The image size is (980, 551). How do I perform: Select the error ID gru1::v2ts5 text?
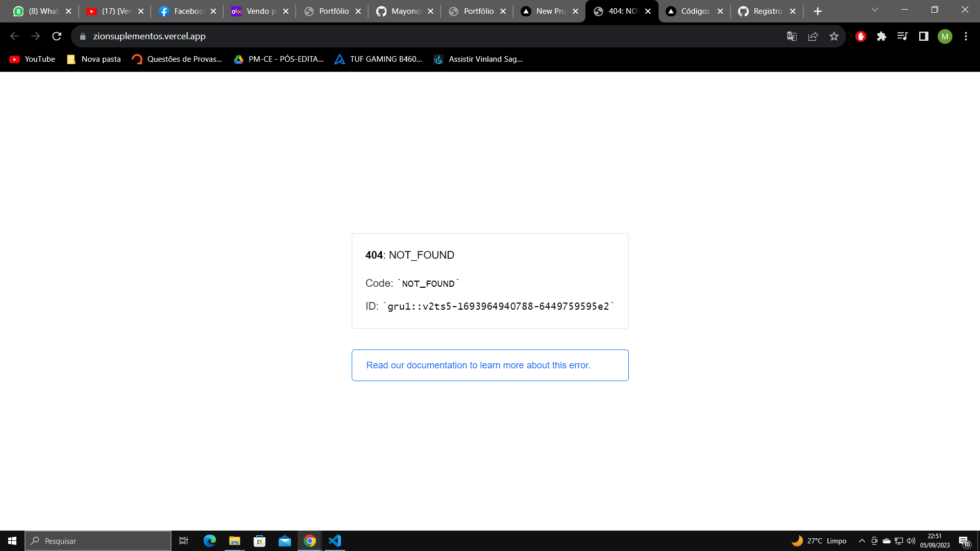pos(498,306)
